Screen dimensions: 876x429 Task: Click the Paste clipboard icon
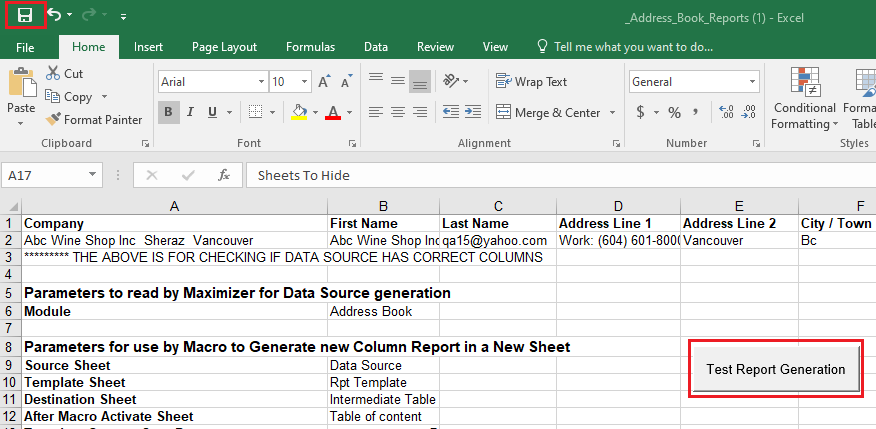point(21,83)
